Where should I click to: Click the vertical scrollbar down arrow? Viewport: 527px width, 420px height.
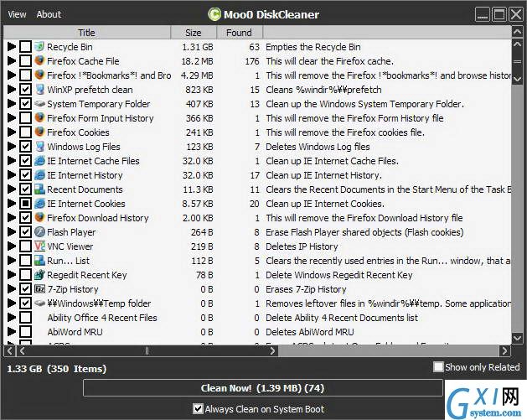point(517,337)
